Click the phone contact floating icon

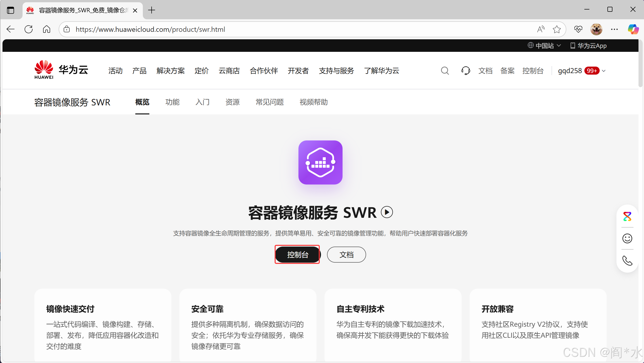[627, 261]
